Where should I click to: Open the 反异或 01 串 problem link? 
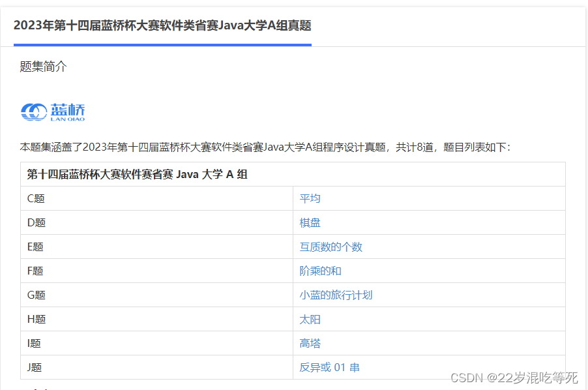(329, 368)
